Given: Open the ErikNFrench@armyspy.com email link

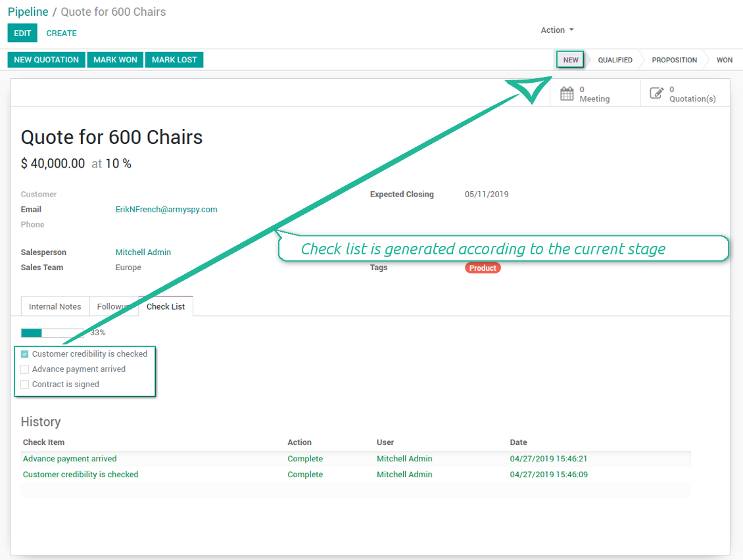Looking at the screenshot, I should click(166, 210).
